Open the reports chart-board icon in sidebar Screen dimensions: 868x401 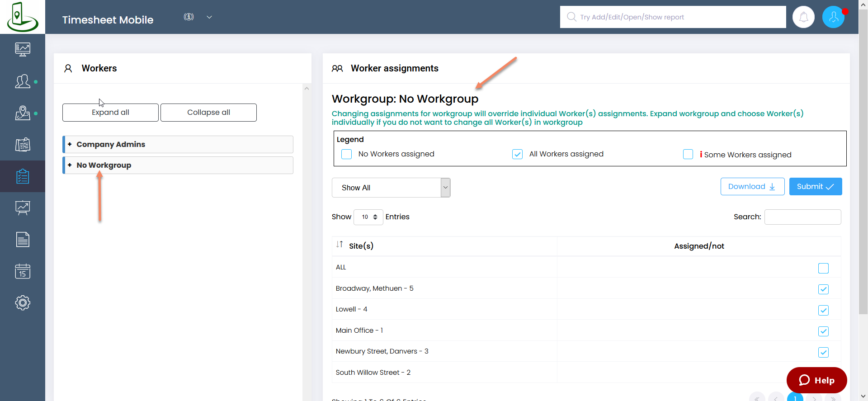point(23,208)
